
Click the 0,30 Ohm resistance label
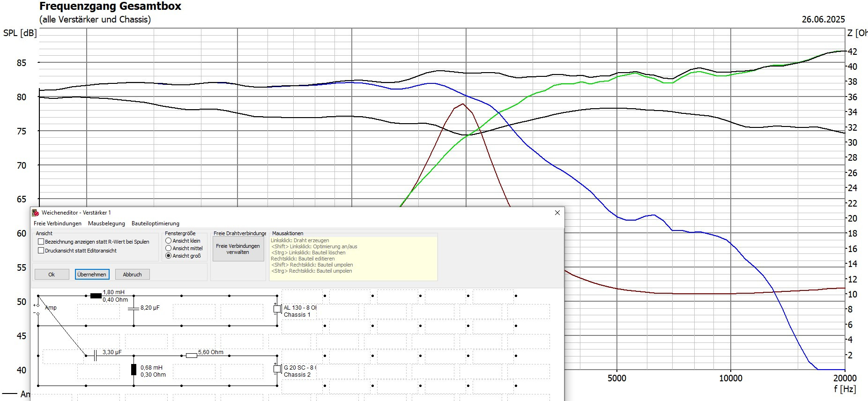click(x=153, y=375)
